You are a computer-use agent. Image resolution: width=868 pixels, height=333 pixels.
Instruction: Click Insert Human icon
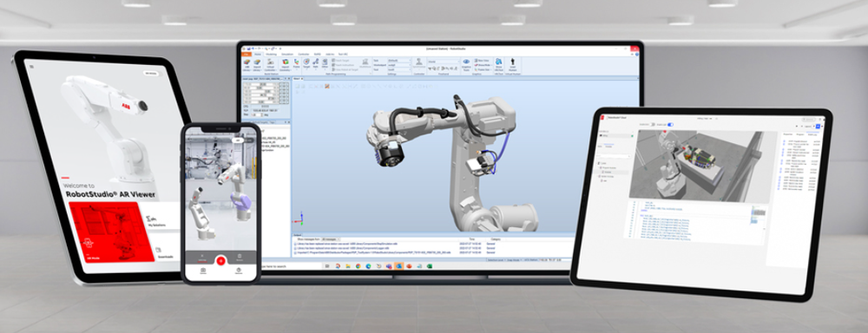point(513,65)
